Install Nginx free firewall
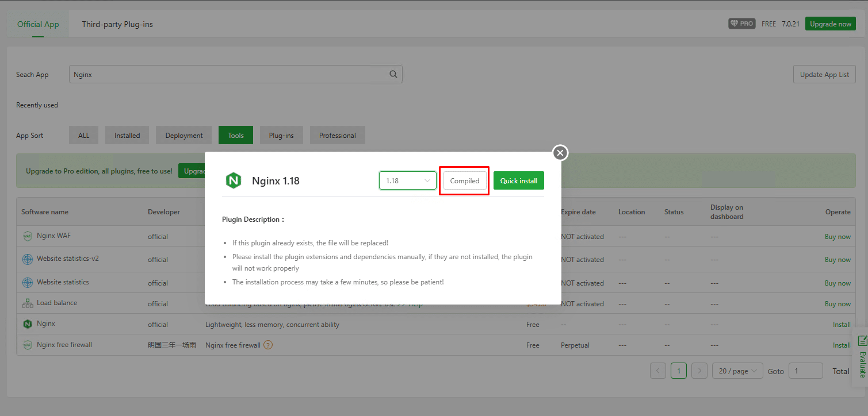The image size is (868, 416). 842,345
